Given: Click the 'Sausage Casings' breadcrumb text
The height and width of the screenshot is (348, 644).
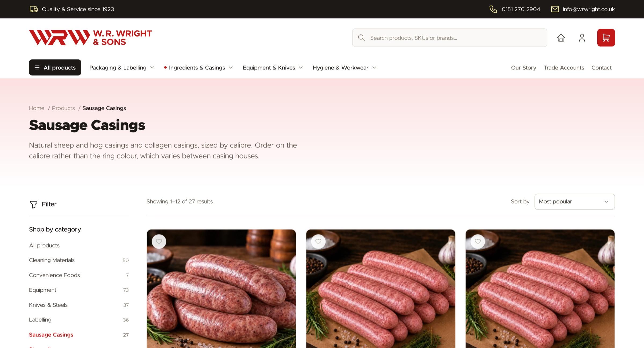Looking at the screenshot, I should point(104,108).
